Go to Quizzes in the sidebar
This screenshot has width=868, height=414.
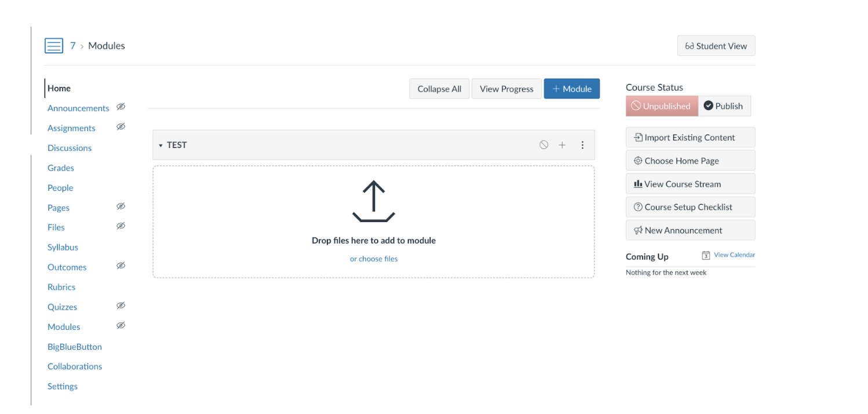63,307
